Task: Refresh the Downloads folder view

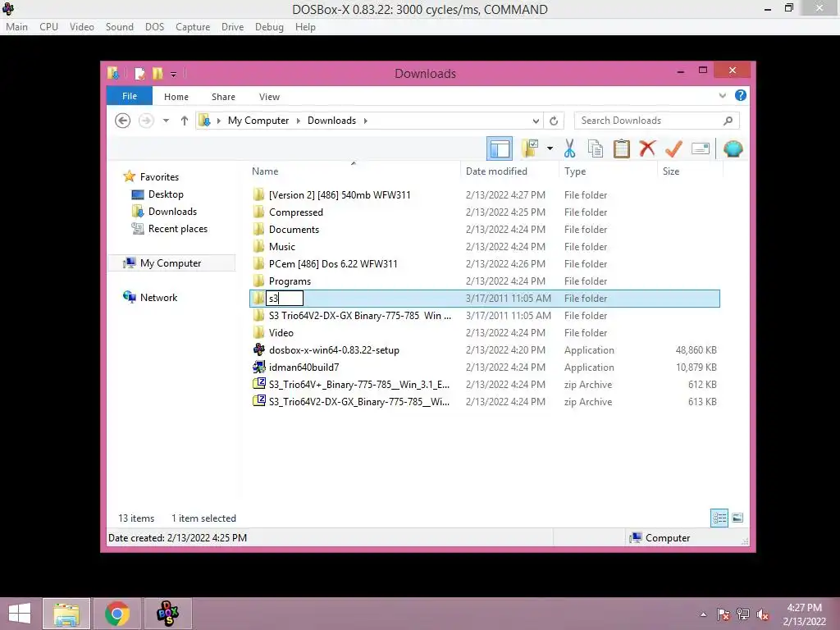Action: (x=554, y=121)
